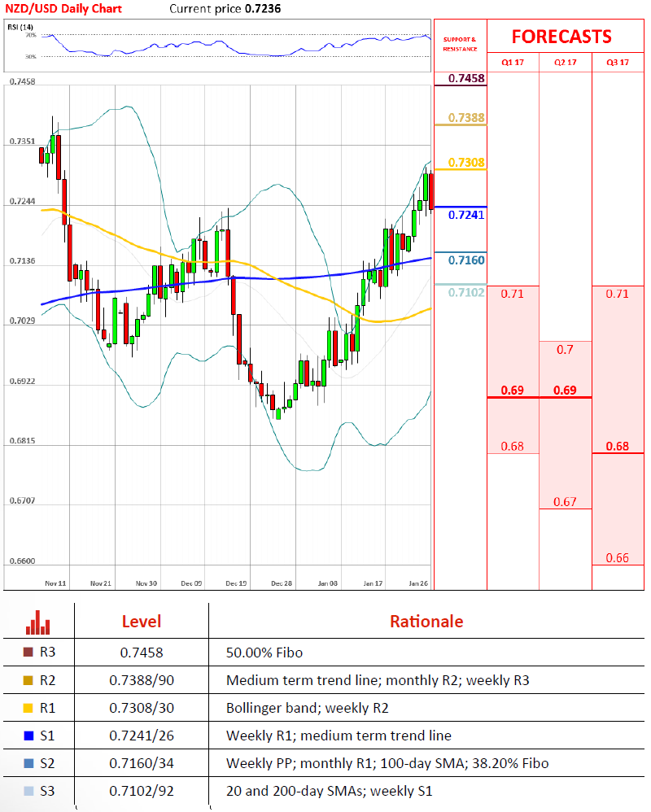
Task: Click the Q2 17 lower forecast 0.67
Action: (x=565, y=502)
